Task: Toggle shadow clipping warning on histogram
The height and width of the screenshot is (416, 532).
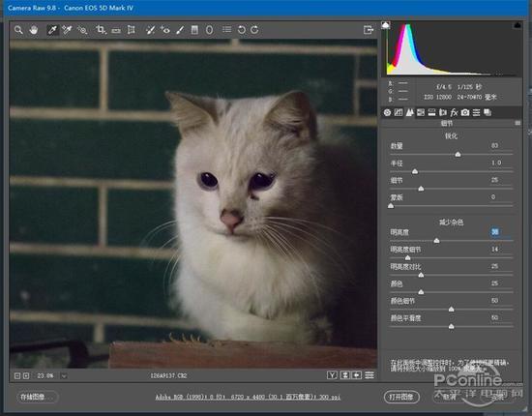Action: pyautogui.click(x=385, y=25)
